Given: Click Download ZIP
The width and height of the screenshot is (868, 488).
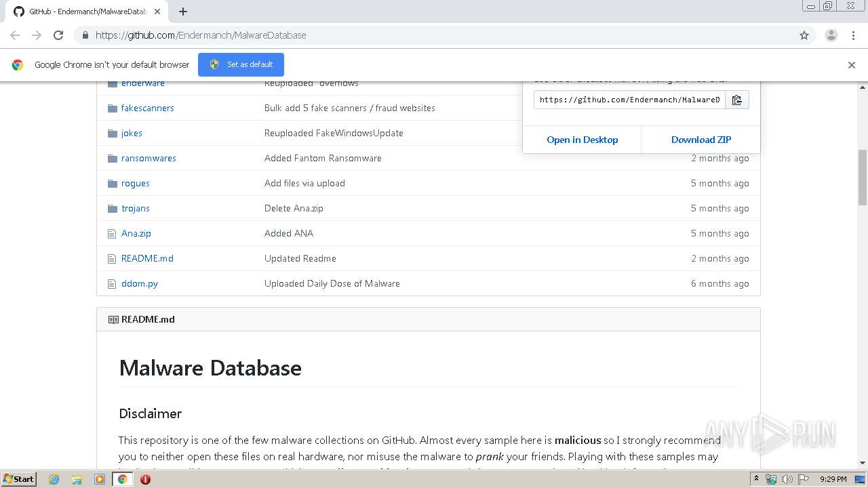Looking at the screenshot, I should click(701, 140).
